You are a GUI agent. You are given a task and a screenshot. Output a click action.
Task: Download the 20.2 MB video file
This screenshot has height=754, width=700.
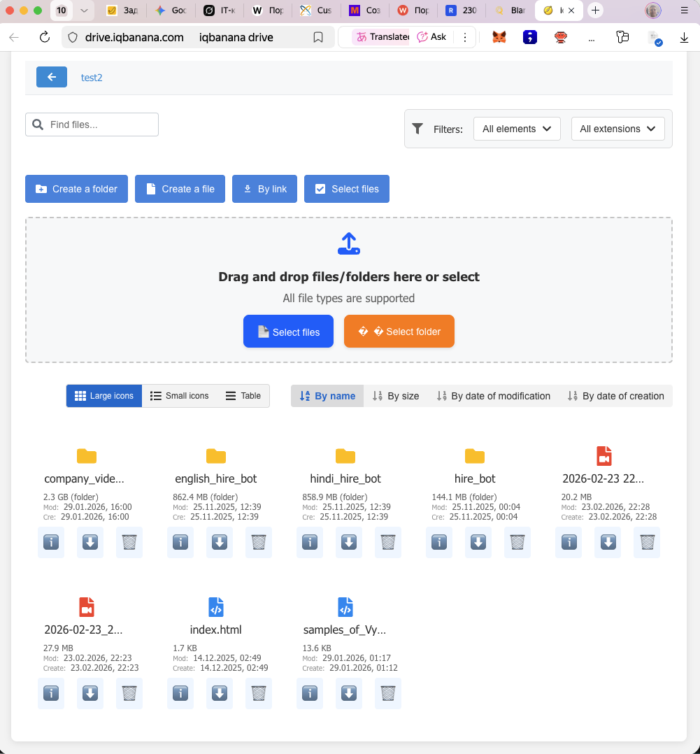coord(608,543)
